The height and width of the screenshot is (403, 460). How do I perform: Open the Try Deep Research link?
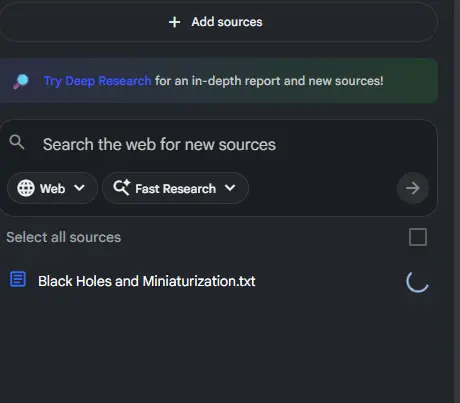[98, 81]
